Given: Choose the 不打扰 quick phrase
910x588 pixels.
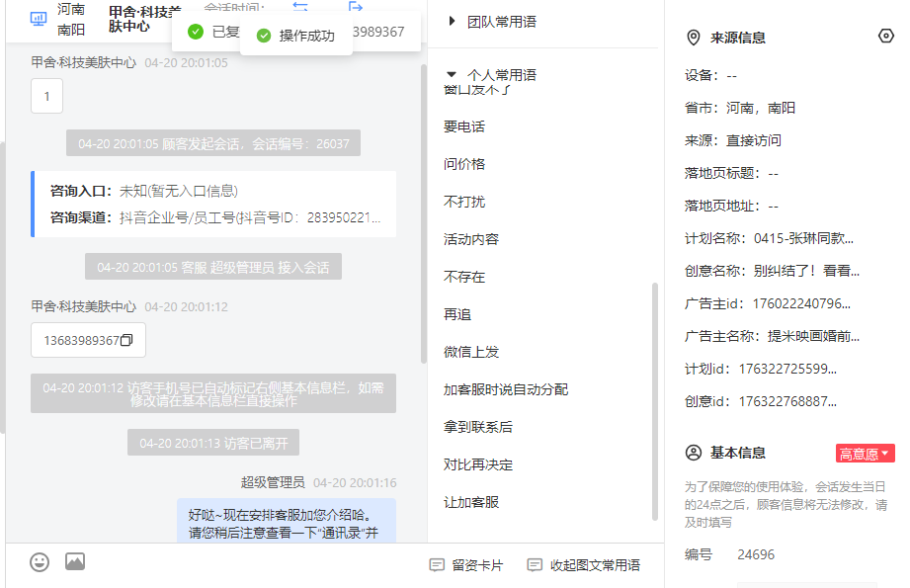Looking at the screenshot, I should coord(464,202).
